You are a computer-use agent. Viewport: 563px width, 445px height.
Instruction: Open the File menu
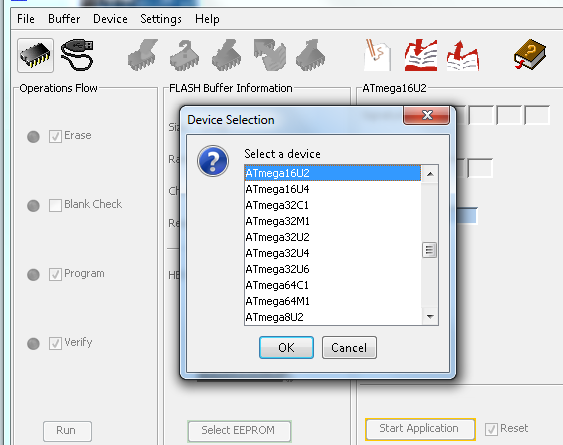pos(26,19)
